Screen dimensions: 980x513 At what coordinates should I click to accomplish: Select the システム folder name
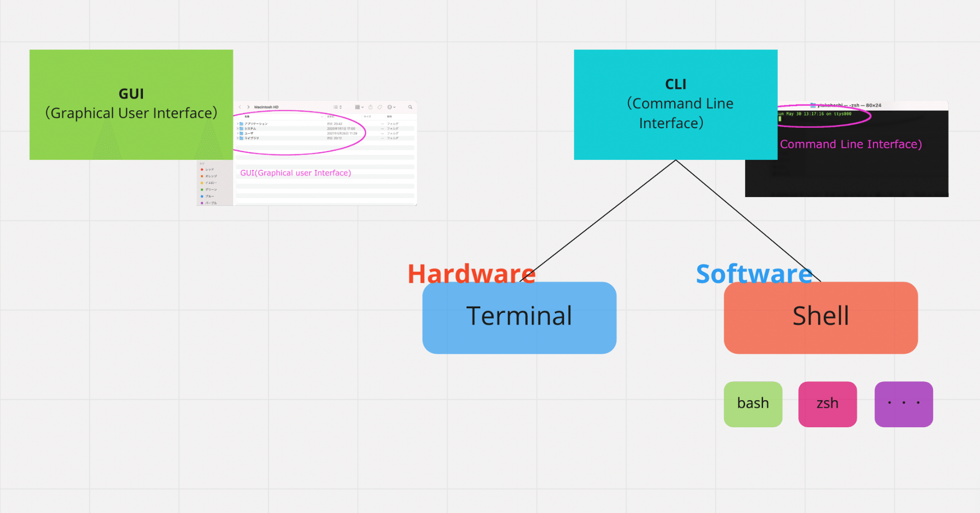coord(250,129)
